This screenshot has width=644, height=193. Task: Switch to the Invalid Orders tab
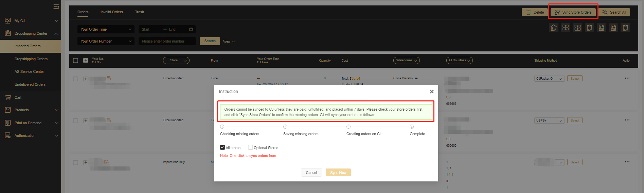tap(111, 12)
